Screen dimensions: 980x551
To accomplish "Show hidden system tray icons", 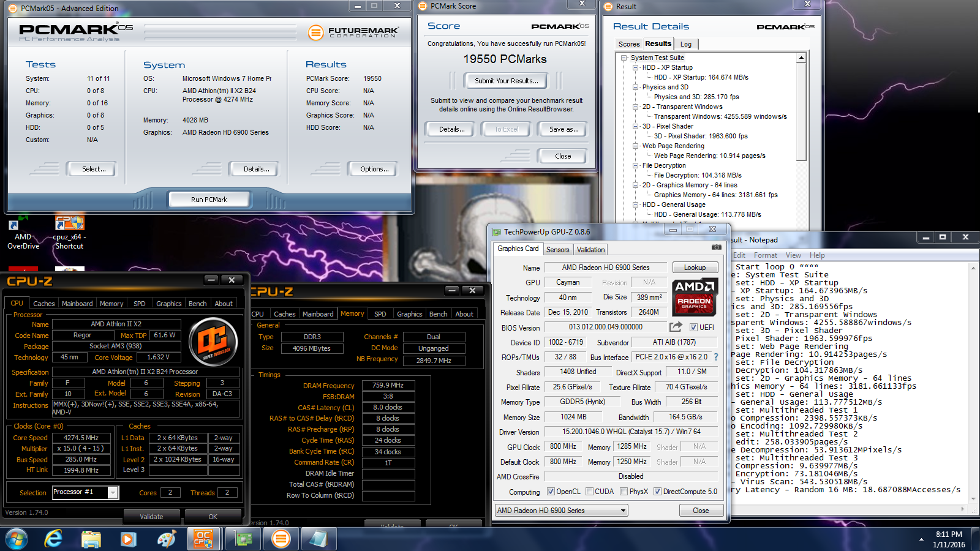I will point(921,539).
